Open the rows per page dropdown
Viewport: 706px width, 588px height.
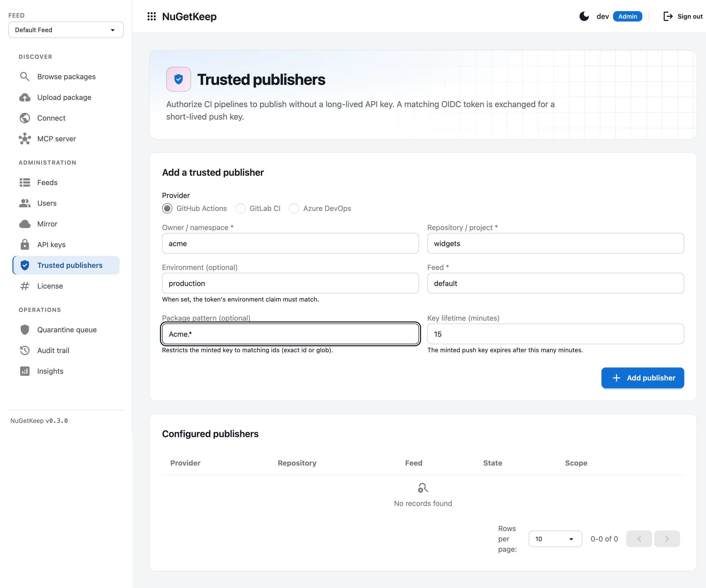tap(555, 539)
